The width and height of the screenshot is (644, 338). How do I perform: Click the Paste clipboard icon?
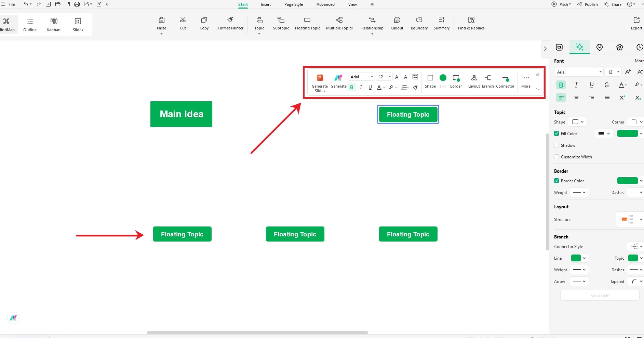tap(162, 20)
